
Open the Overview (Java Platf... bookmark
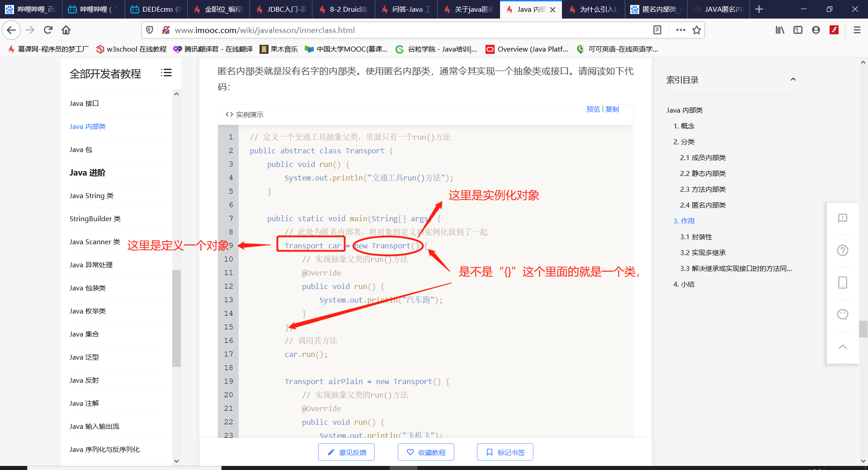click(x=527, y=49)
